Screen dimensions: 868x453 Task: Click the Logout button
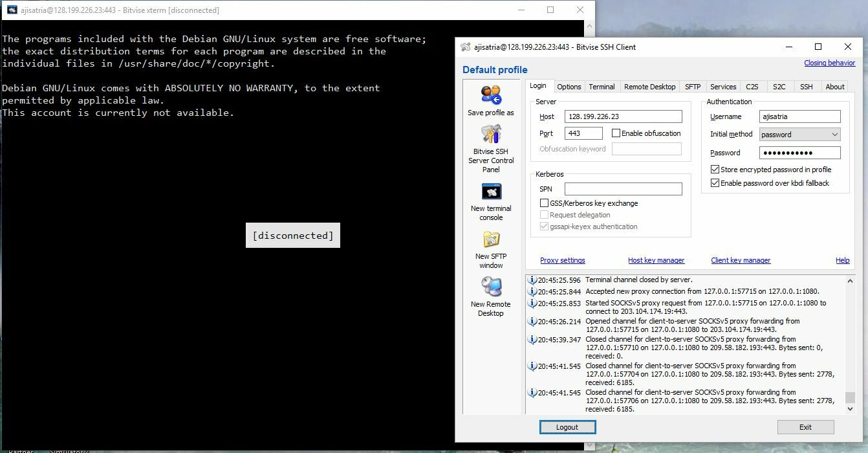coord(567,427)
